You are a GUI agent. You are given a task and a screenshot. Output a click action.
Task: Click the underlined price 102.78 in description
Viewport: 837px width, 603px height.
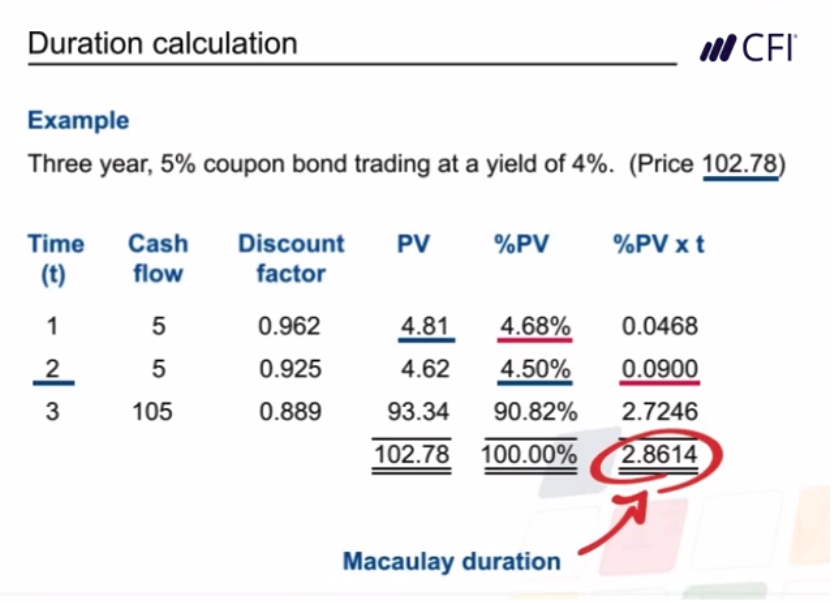point(740,163)
